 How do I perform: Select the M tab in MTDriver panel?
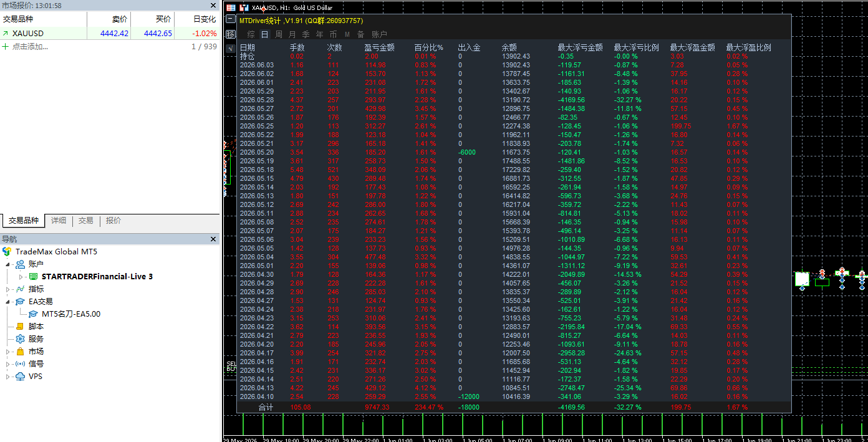coord(347,34)
